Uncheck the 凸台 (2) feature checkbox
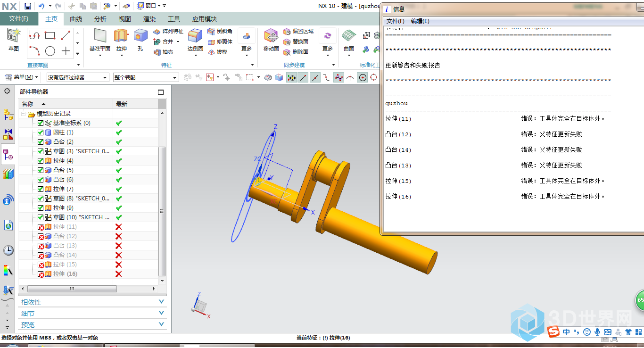 tap(40, 142)
